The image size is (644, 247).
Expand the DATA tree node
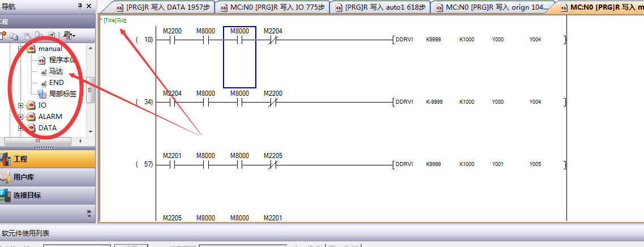coord(21,128)
